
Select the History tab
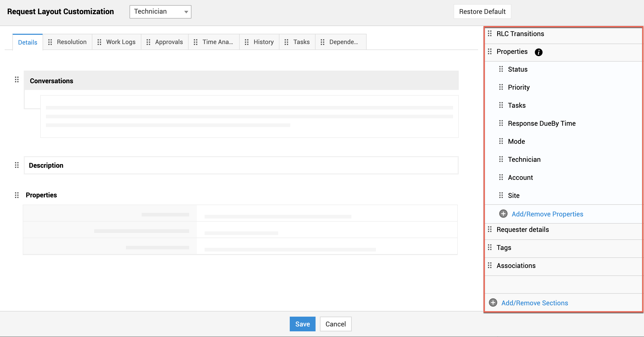[x=263, y=42]
